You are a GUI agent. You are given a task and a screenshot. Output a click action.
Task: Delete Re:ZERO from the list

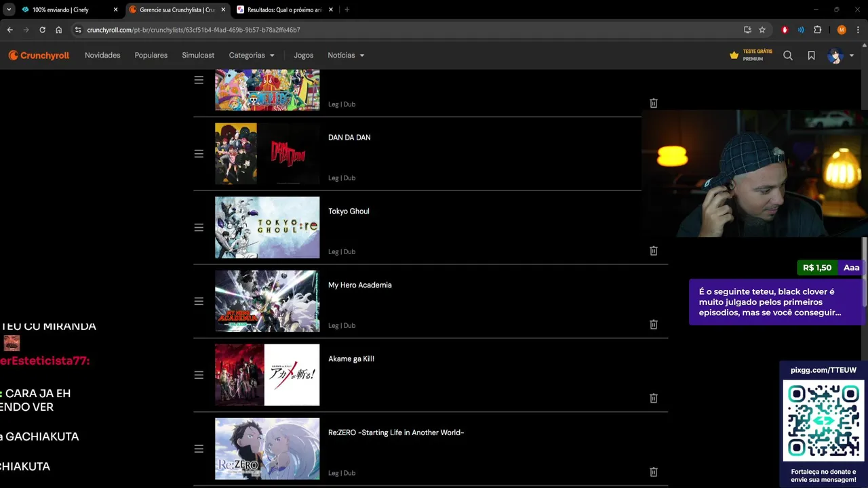(x=654, y=472)
